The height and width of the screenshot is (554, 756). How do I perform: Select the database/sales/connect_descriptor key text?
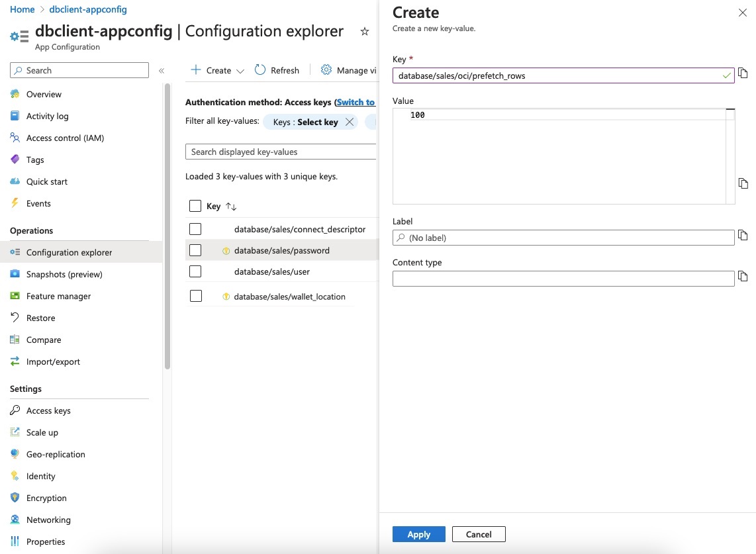click(x=300, y=229)
